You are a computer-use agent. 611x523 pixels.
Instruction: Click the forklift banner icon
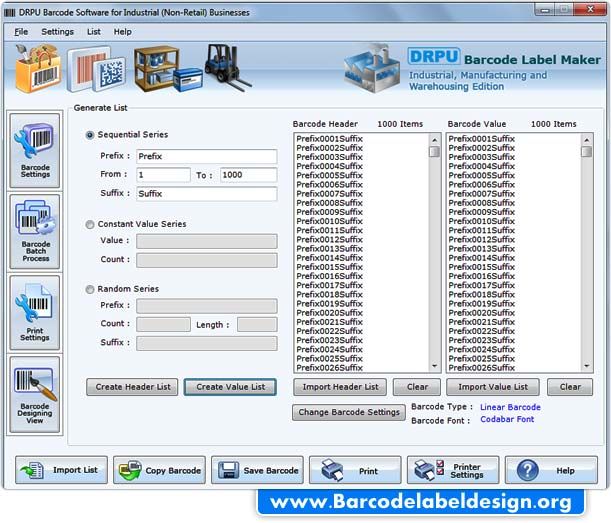pyautogui.click(x=227, y=67)
